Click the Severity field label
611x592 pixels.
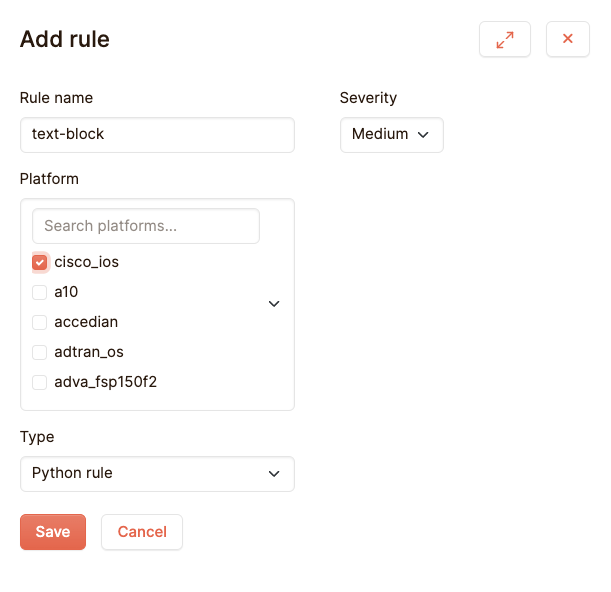(x=368, y=98)
